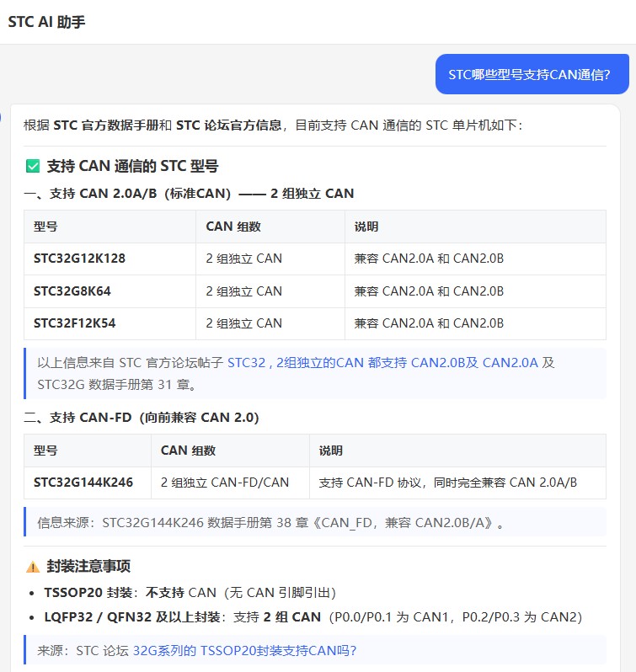636x672 pixels.
Task: Click the CAN 组数 header of the CAN-FD table
Action: 230,451
